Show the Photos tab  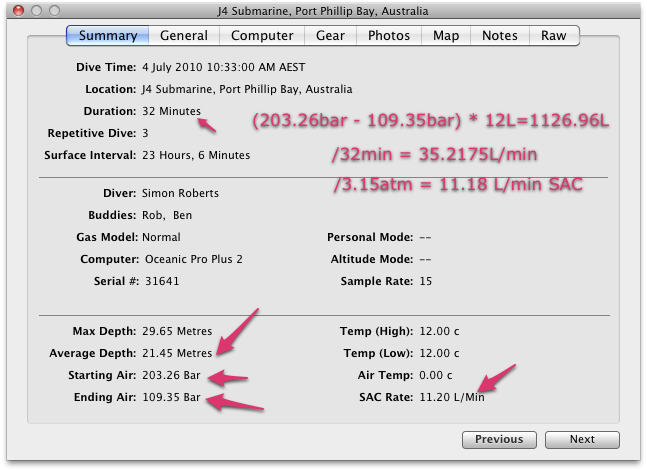(x=388, y=35)
